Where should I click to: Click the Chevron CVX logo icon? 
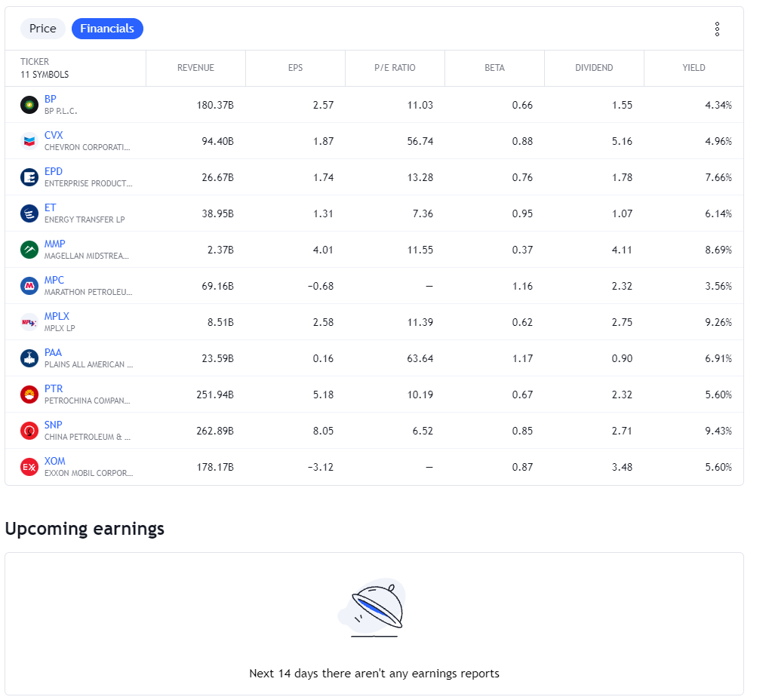pyautogui.click(x=29, y=141)
